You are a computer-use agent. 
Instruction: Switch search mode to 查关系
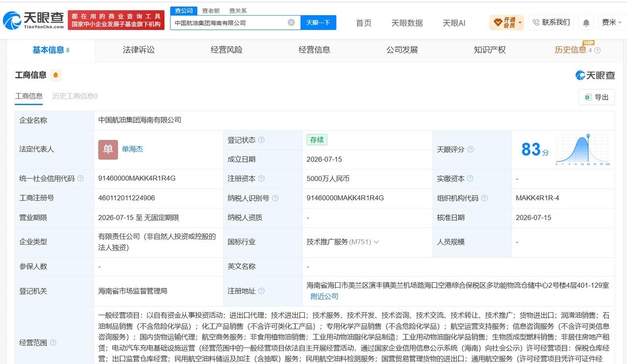[238, 10]
